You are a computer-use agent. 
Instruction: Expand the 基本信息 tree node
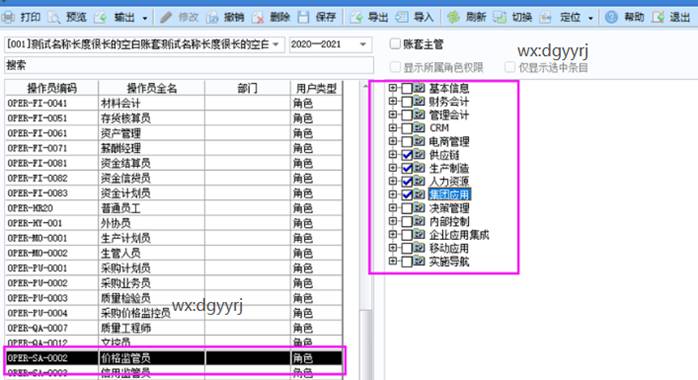pyautogui.click(x=392, y=88)
